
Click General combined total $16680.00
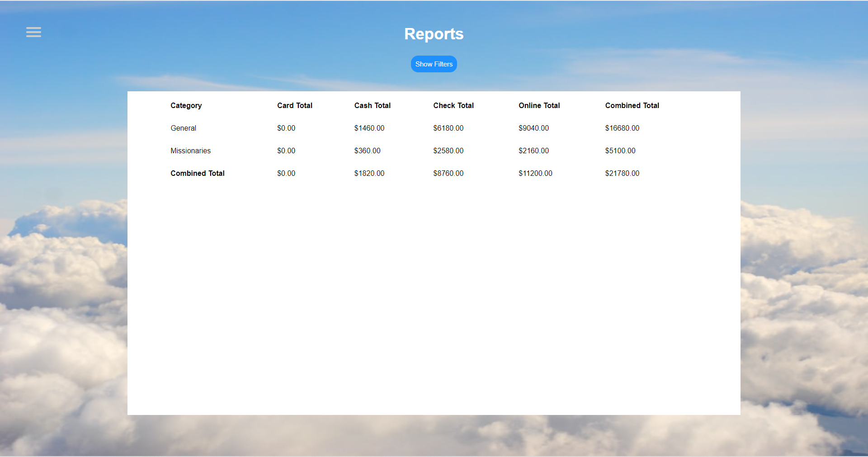coord(622,128)
